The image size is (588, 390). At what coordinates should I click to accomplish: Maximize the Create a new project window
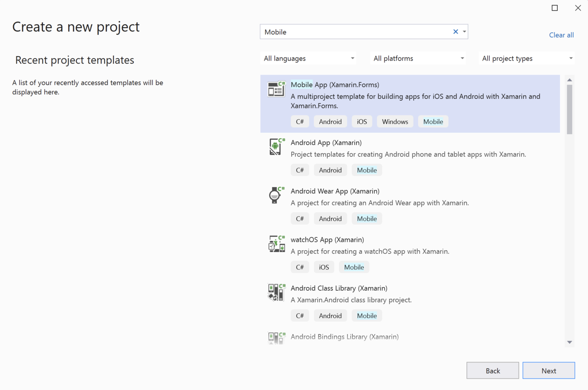pos(554,8)
